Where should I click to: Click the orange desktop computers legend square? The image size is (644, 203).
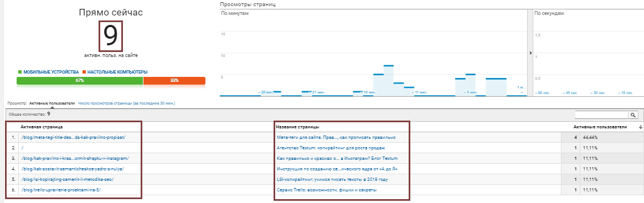[x=84, y=72]
